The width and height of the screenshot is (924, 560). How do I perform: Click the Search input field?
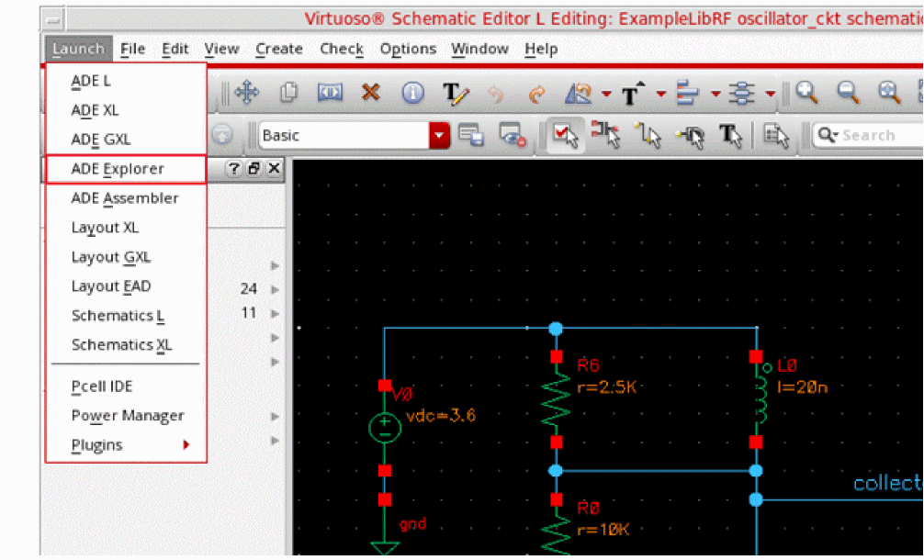[x=877, y=136]
